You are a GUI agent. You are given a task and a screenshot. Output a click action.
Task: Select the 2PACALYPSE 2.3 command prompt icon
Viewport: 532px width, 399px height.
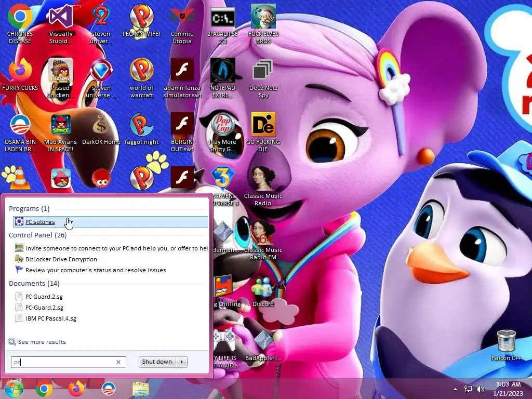[x=222, y=24]
